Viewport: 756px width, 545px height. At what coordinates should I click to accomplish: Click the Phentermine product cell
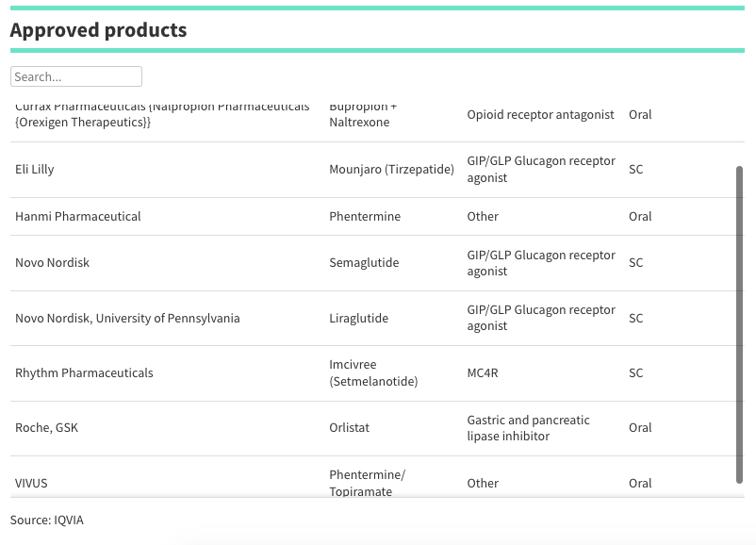pos(365,217)
